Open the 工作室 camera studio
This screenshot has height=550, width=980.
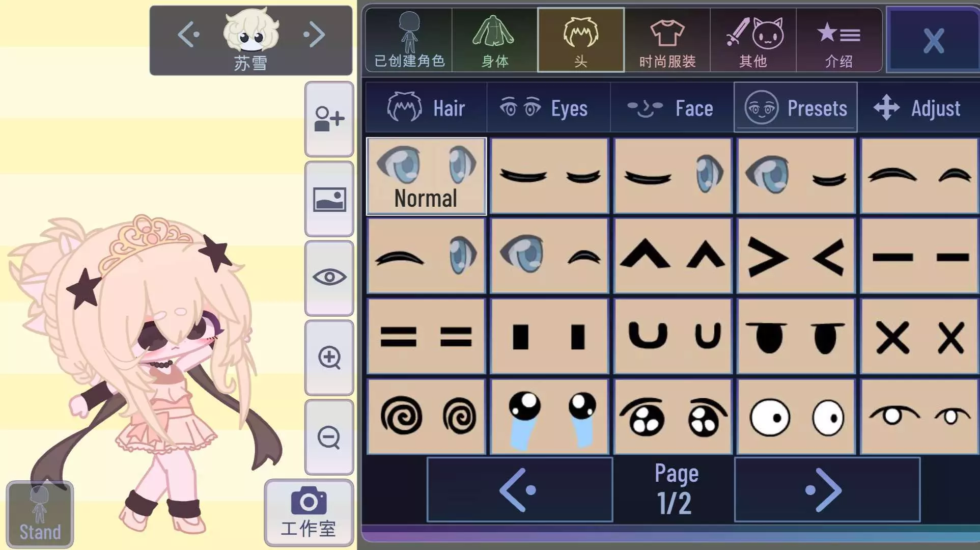click(309, 513)
